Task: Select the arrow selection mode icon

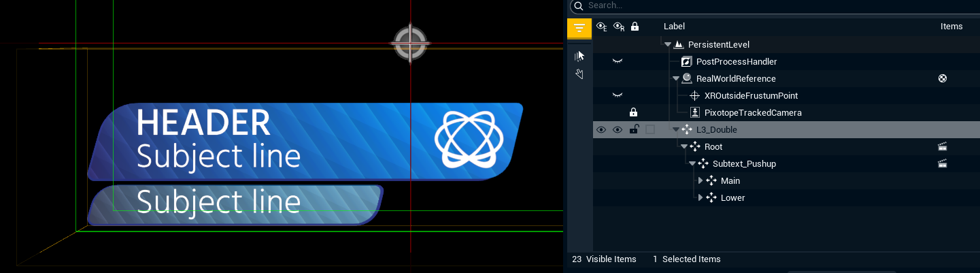Action: pyautogui.click(x=579, y=56)
